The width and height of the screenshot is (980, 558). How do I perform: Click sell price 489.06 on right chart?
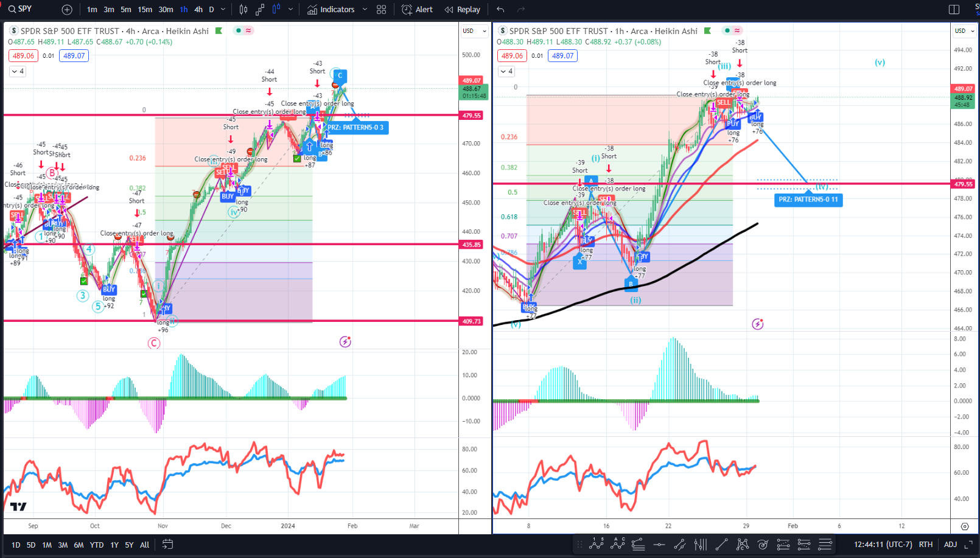click(512, 55)
